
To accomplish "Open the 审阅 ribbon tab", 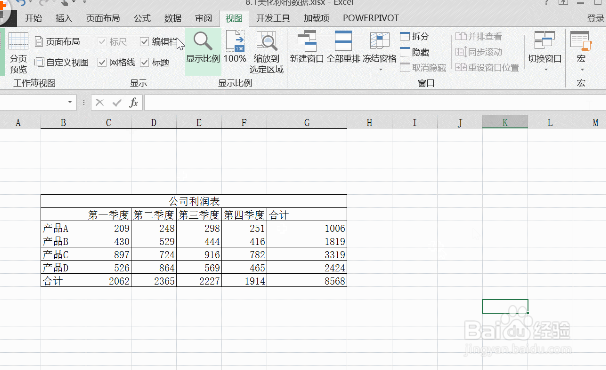I will pyautogui.click(x=203, y=18).
